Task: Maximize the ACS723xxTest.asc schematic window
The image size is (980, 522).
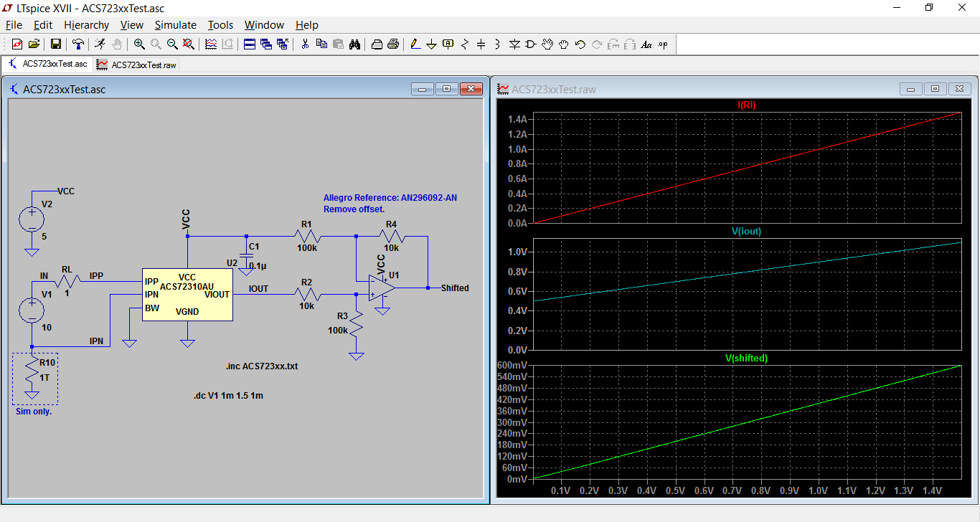Action: pyautogui.click(x=446, y=89)
